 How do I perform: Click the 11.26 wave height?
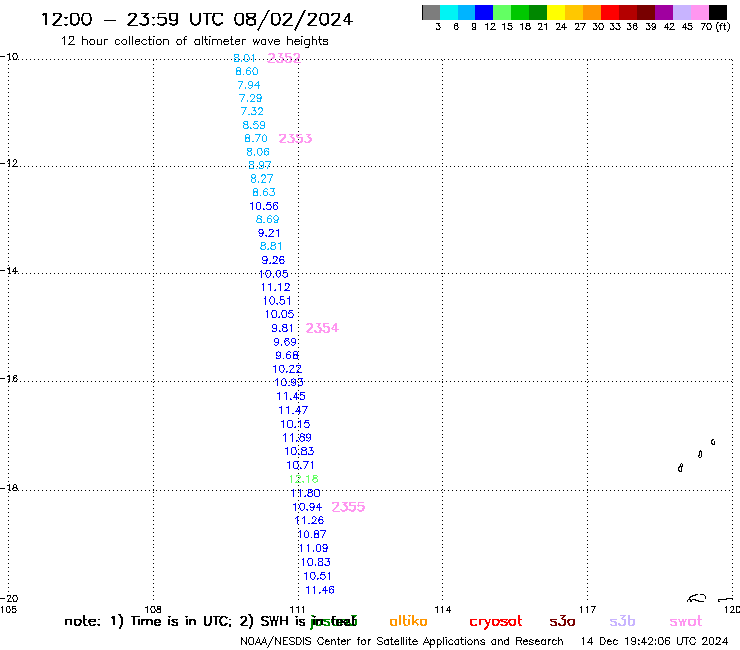[309, 520]
